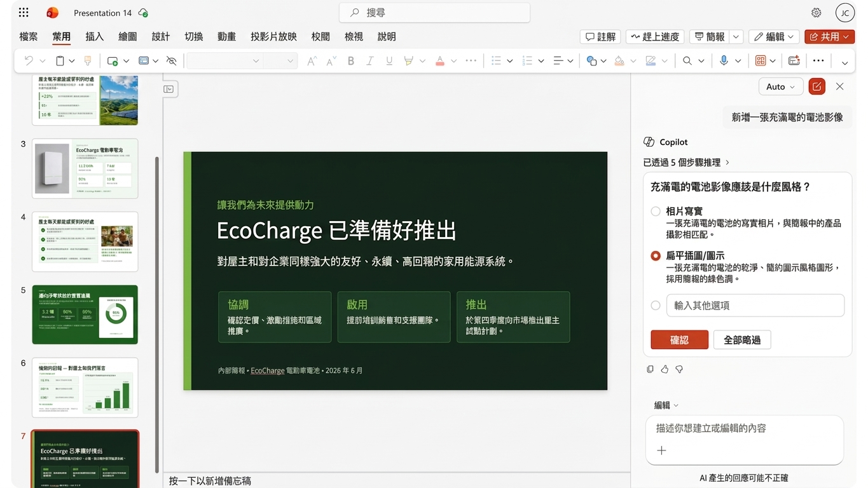The image size is (868, 488).
Task: Click the shapes icon
Action: [591, 61]
